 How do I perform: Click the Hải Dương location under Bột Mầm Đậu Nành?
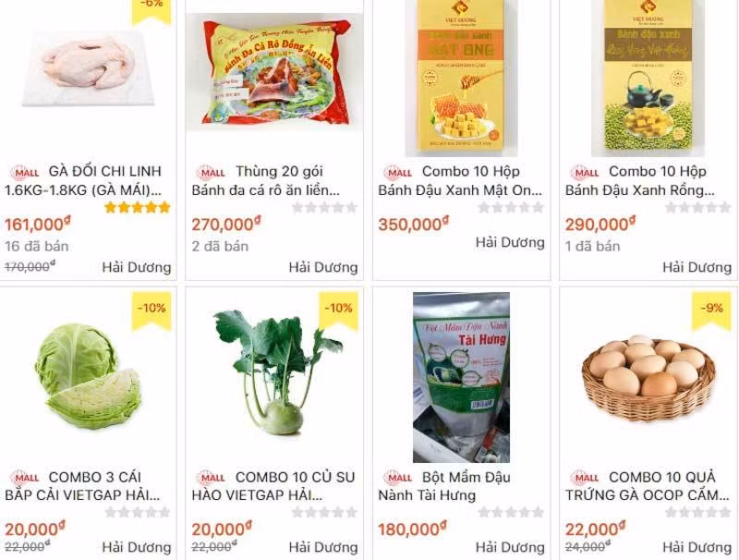tap(510, 547)
